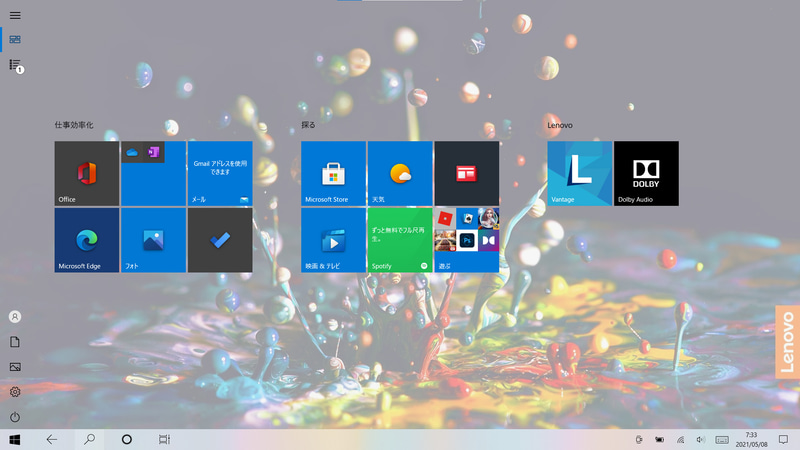Open the OneNote small tile
The image size is (800, 450).
[x=154, y=152]
